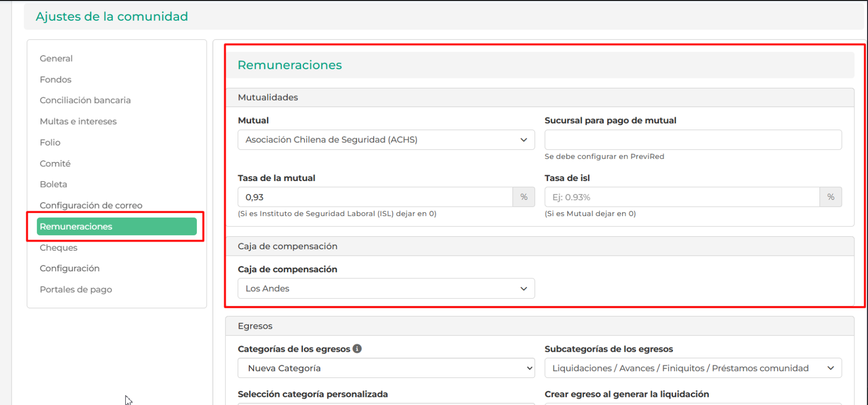Open Multas e intereses settings
The height and width of the screenshot is (405, 868).
click(x=78, y=121)
